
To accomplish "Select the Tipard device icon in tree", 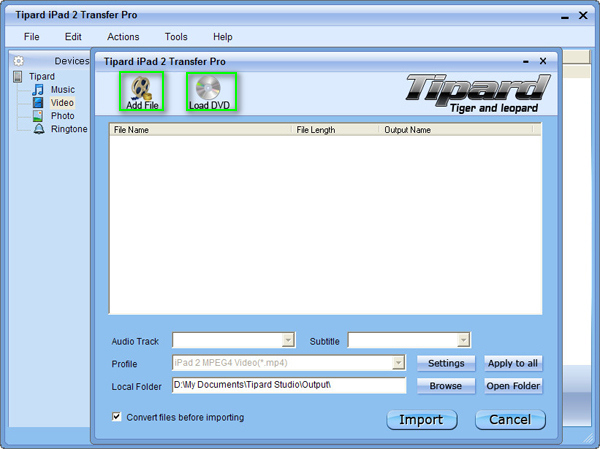I will point(18,77).
